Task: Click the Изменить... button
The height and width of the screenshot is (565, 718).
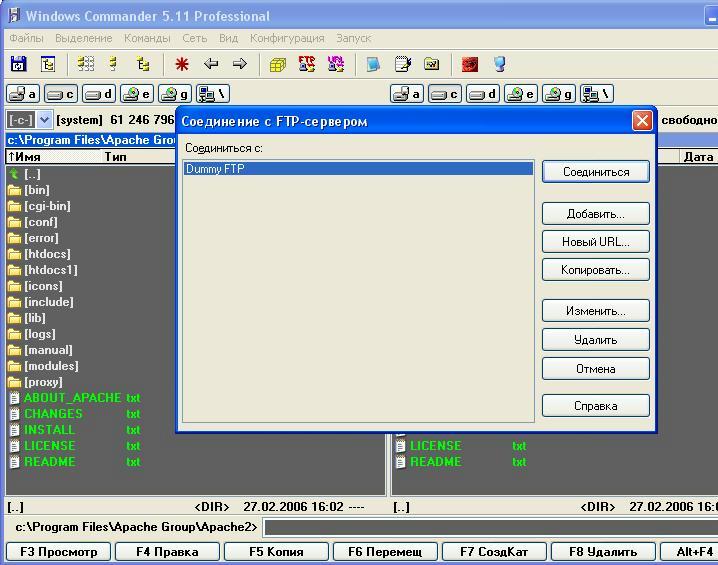Action: pos(596,311)
